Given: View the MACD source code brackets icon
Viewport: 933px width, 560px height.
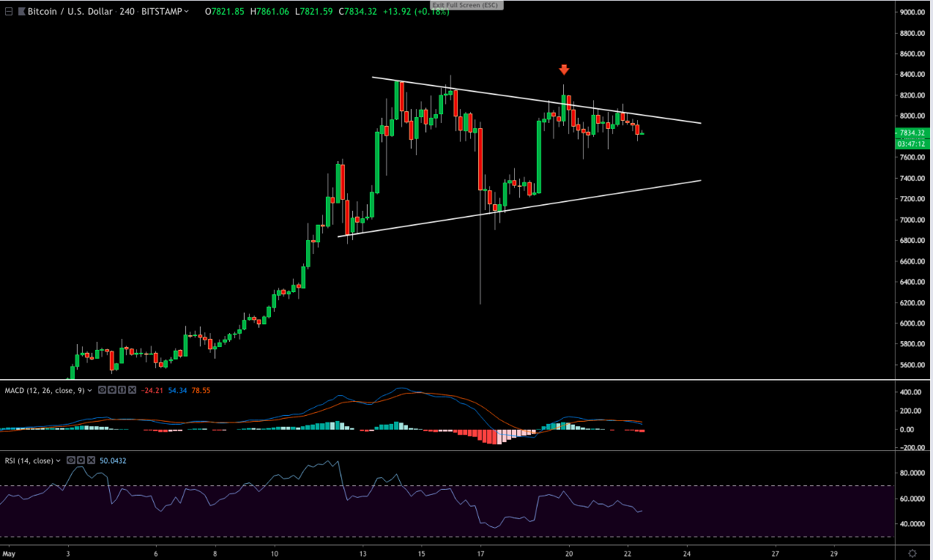Looking at the screenshot, I should pos(122,390).
